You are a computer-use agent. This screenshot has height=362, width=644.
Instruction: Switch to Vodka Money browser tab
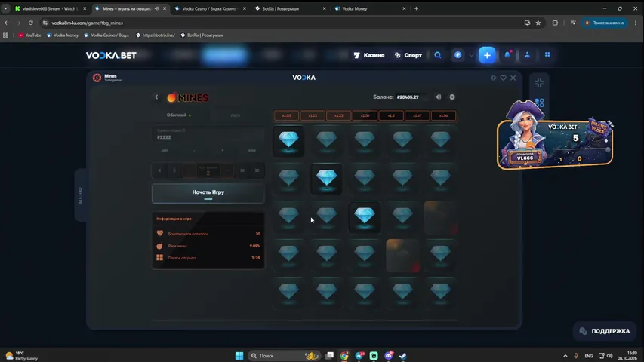point(370,8)
